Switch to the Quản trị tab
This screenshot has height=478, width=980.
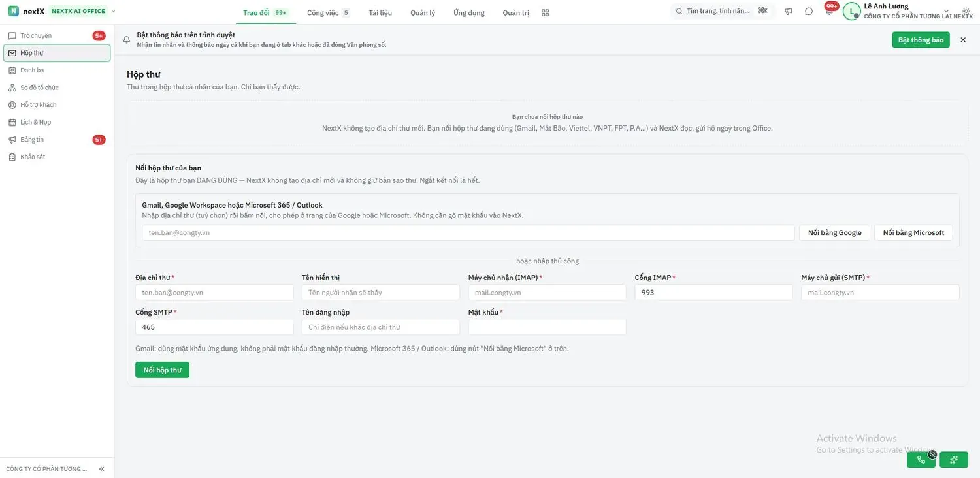point(516,12)
